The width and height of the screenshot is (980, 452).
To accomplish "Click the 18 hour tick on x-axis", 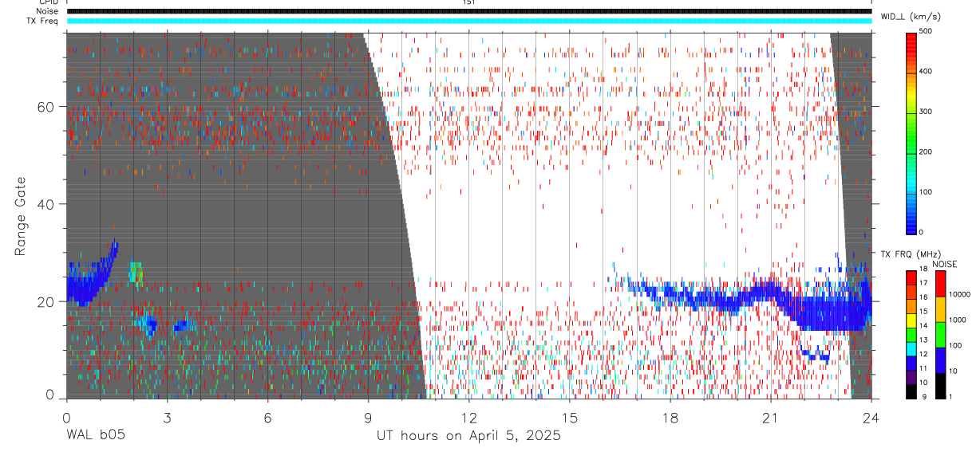I will point(670,417).
